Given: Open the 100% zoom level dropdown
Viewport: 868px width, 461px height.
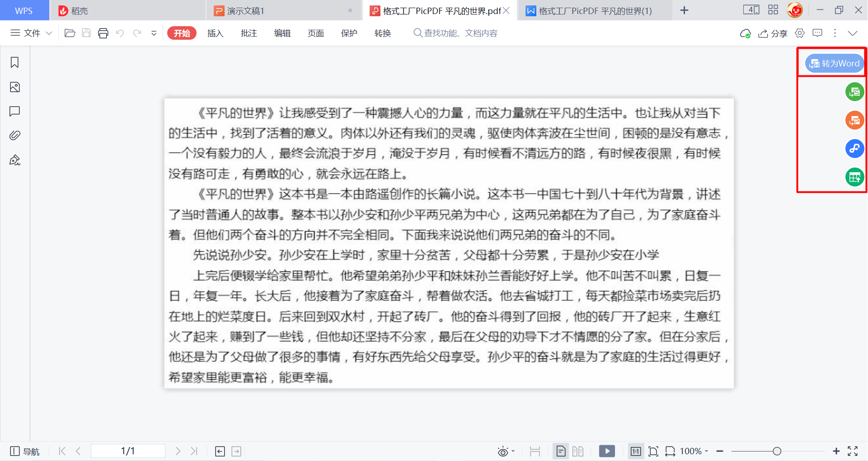Looking at the screenshot, I should click(x=694, y=451).
